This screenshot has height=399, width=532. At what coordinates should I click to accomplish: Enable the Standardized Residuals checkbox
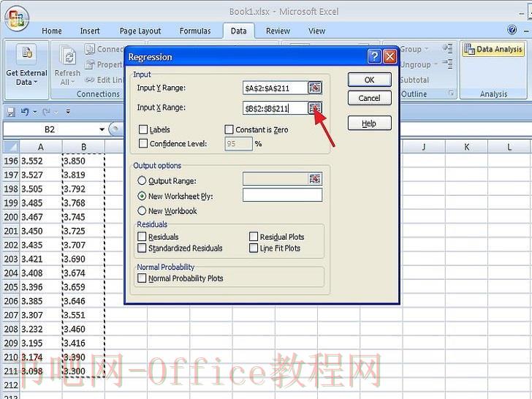coord(142,248)
